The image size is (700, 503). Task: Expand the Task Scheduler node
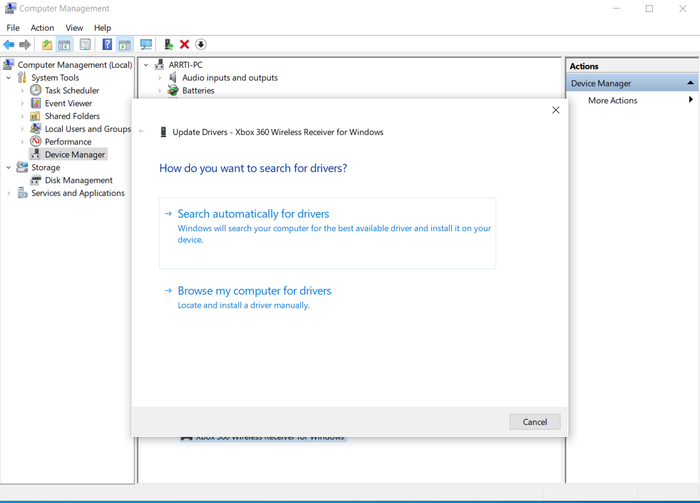(22, 91)
